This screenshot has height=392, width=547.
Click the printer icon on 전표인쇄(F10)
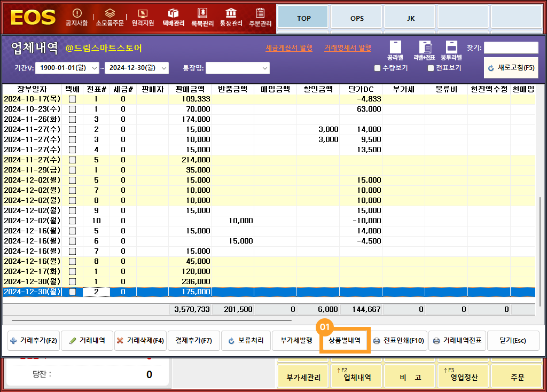point(377,341)
